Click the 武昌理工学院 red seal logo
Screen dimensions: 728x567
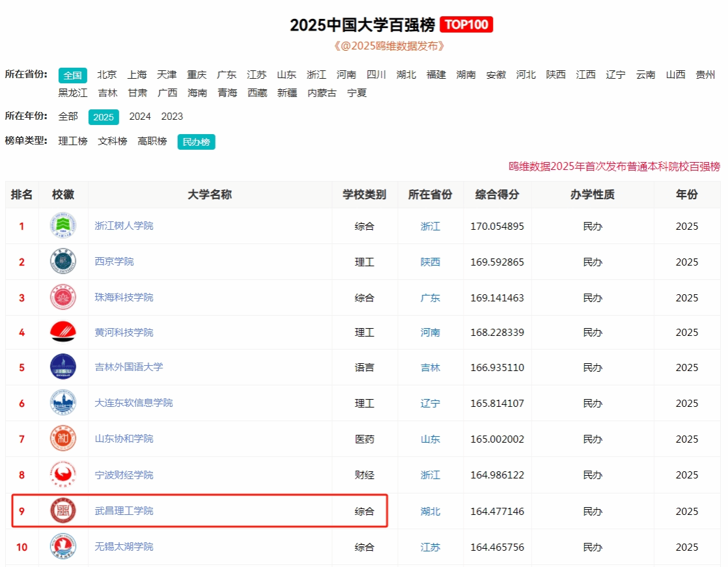coord(63,511)
